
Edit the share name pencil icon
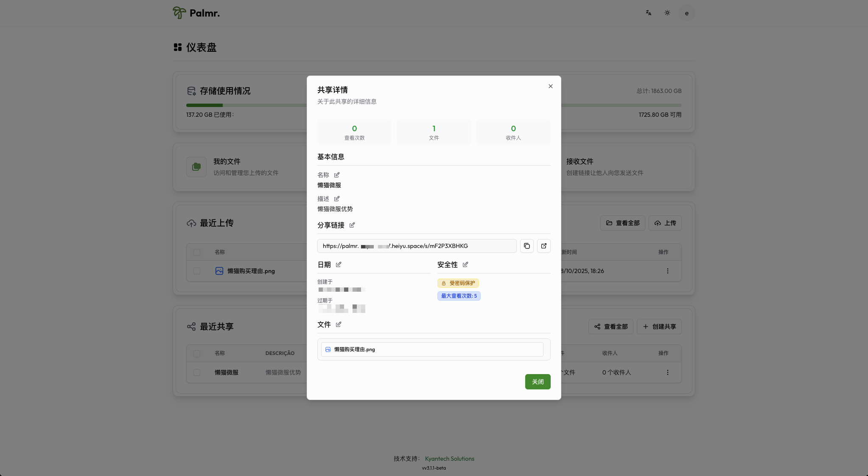[x=337, y=175]
